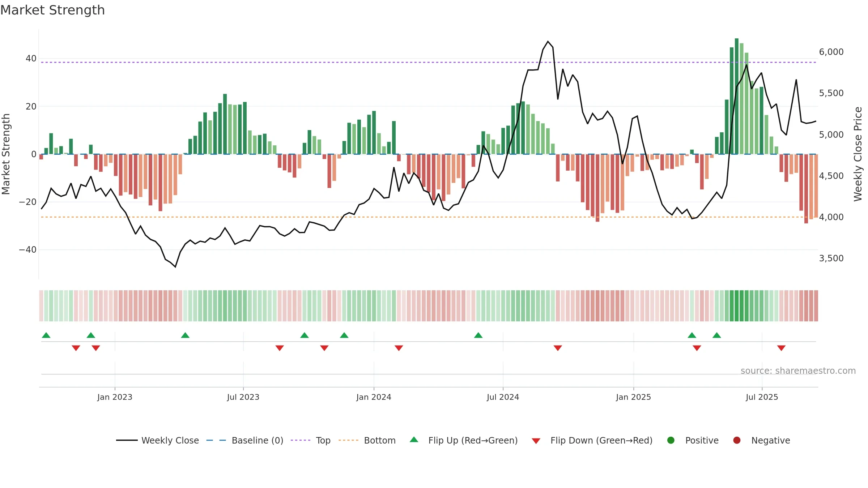Toggle the Top threshold legend entry
This screenshot has height=488, width=868.
(310, 440)
